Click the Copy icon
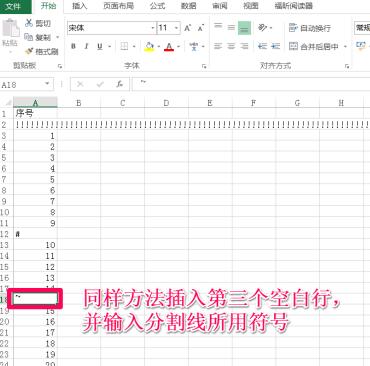The width and height of the screenshot is (370, 366). [29, 37]
